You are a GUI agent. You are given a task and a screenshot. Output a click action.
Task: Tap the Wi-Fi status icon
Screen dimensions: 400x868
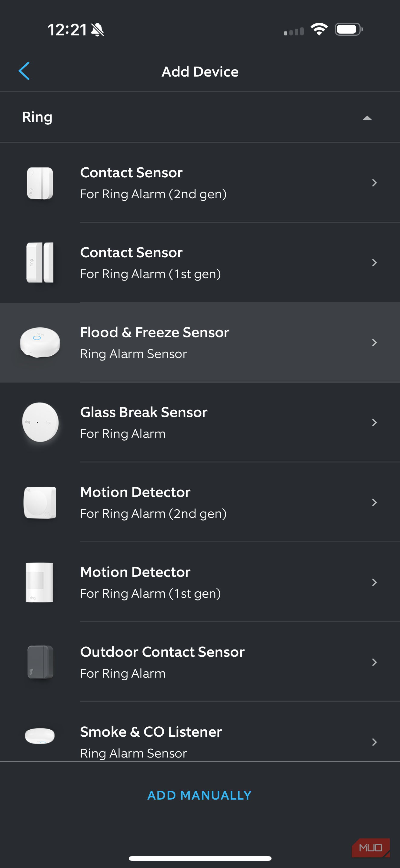coord(319,29)
